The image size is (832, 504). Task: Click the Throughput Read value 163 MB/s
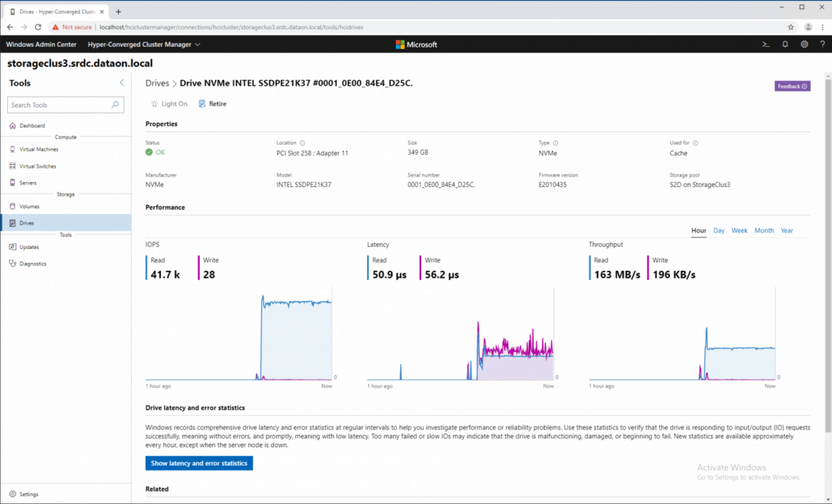(x=617, y=275)
